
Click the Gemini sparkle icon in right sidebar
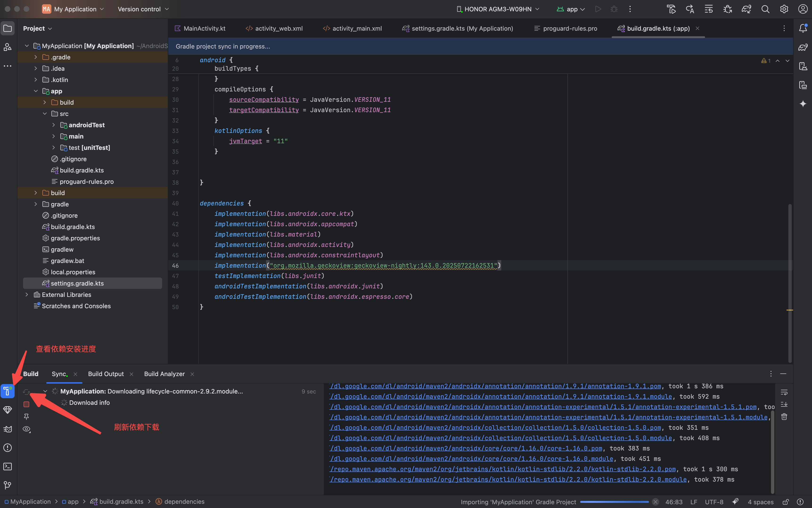pyautogui.click(x=803, y=103)
